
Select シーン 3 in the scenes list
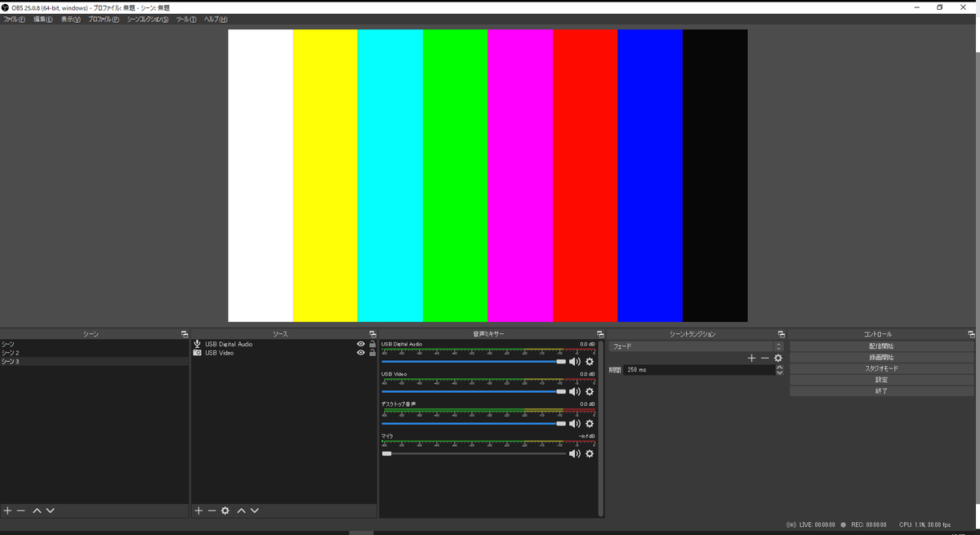click(94, 362)
